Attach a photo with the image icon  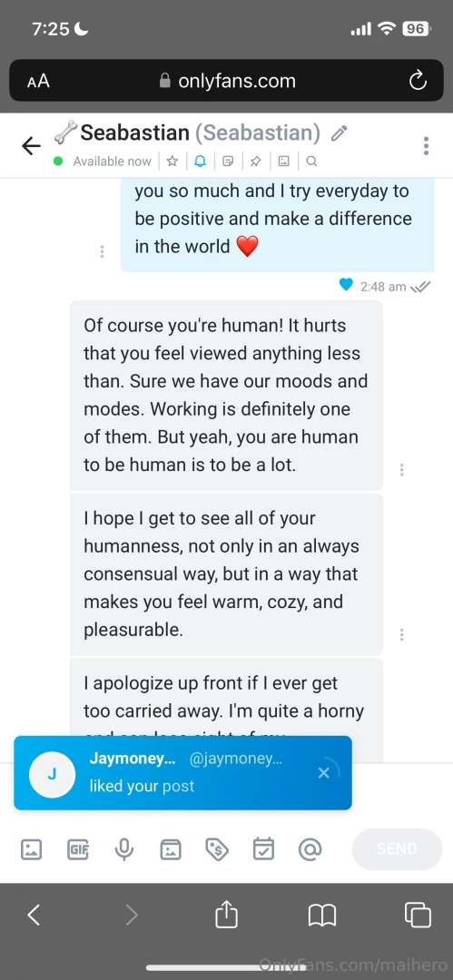coord(31,848)
